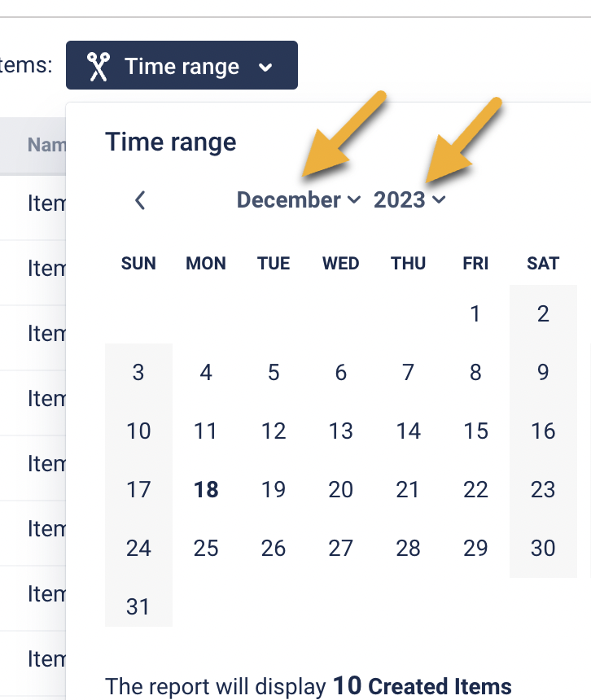Pick December 16 on the calendar
The width and height of the screenshot is (591, 700).
coord(543,431)
